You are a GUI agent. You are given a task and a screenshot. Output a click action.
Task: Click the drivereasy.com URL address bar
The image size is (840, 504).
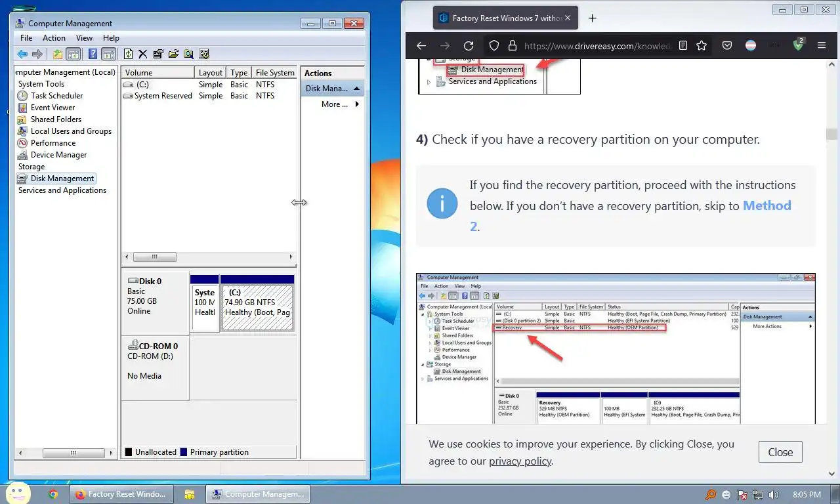[597, 46]
